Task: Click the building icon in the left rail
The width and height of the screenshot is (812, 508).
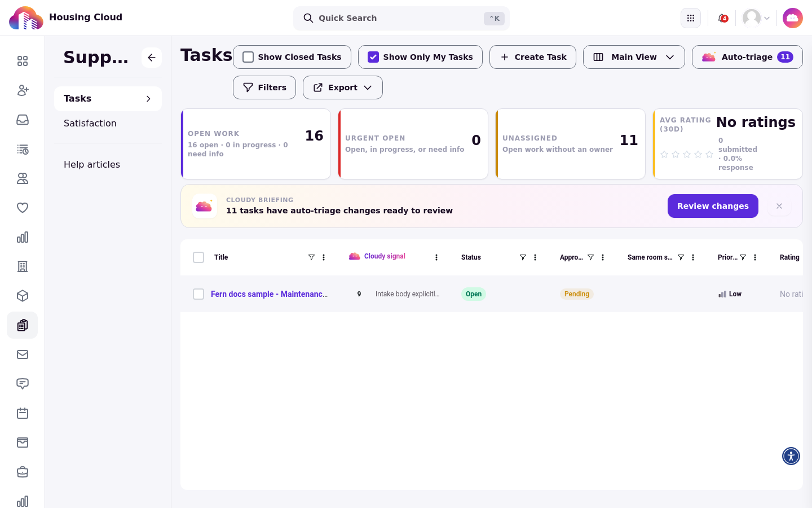Action: (x=23, y=266)
